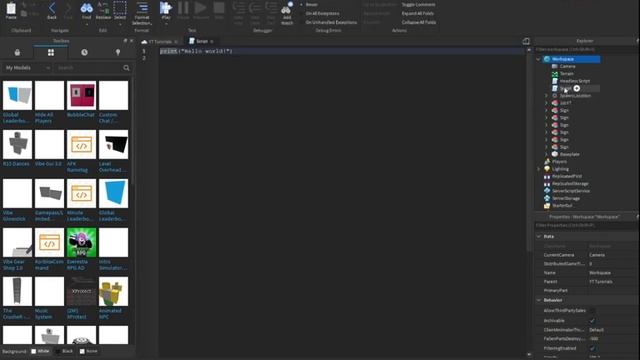Click the Toolbox search input field
The image size is (640, 360).
click(x=89, y=68)
